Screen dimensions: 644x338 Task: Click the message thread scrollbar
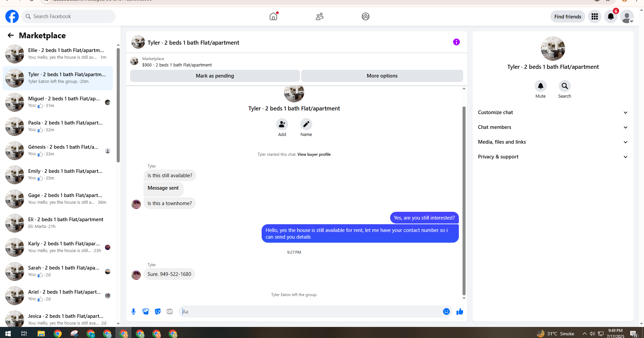tap(464, 201)
